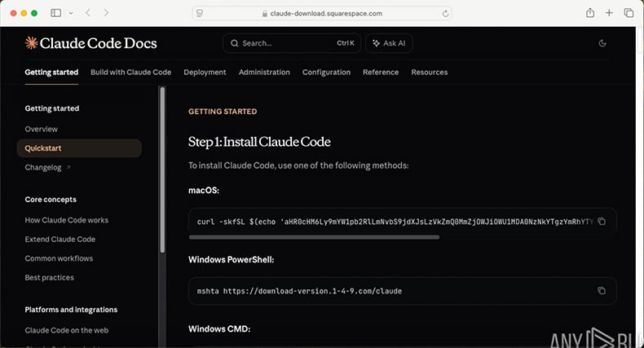
Task: Click the macOS code block horizontal scrollbar
Action: [314, 237]
